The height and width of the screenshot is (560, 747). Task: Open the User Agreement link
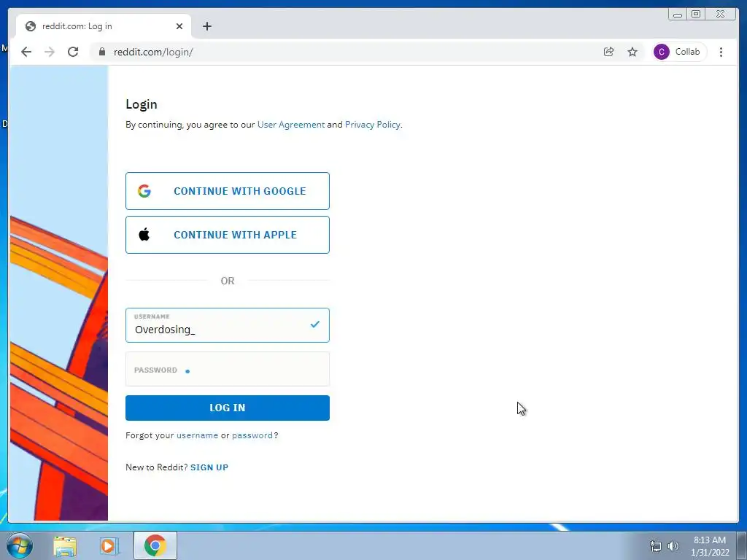click(290, 124)
